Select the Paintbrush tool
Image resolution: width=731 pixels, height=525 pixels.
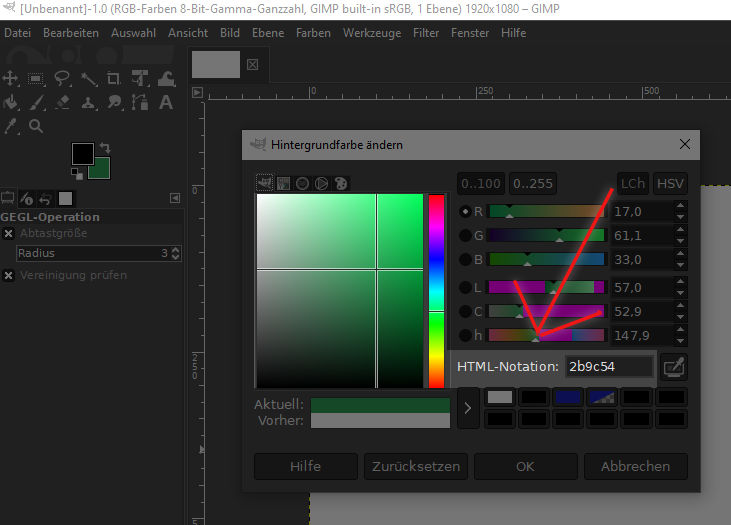tap(36, 102)
